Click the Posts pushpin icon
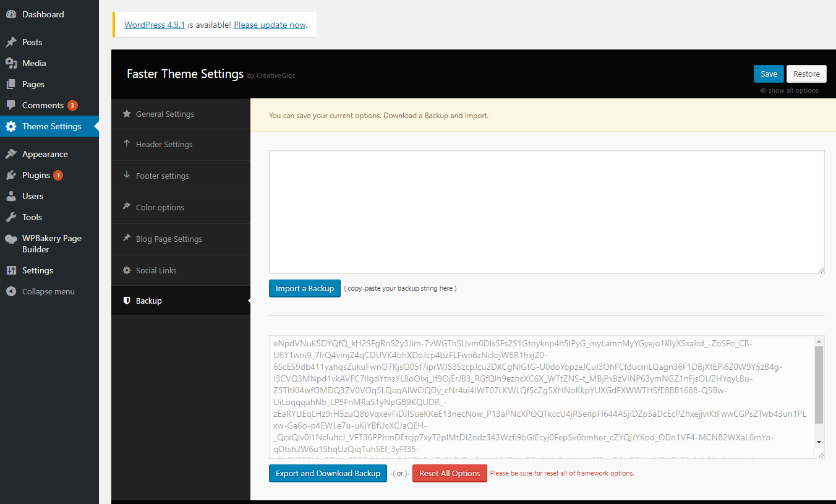The height and width of the screenshot is (504, 836). coord(11,42)
